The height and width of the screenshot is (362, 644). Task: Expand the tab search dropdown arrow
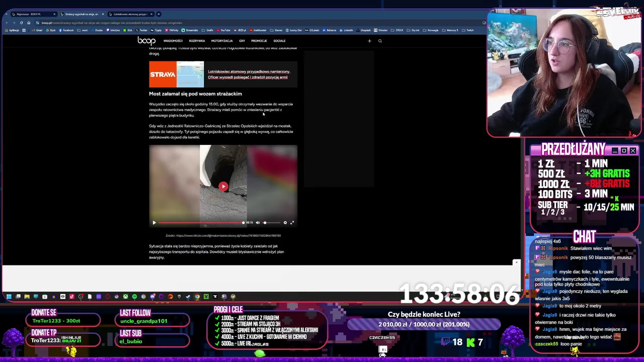(6, 14)
